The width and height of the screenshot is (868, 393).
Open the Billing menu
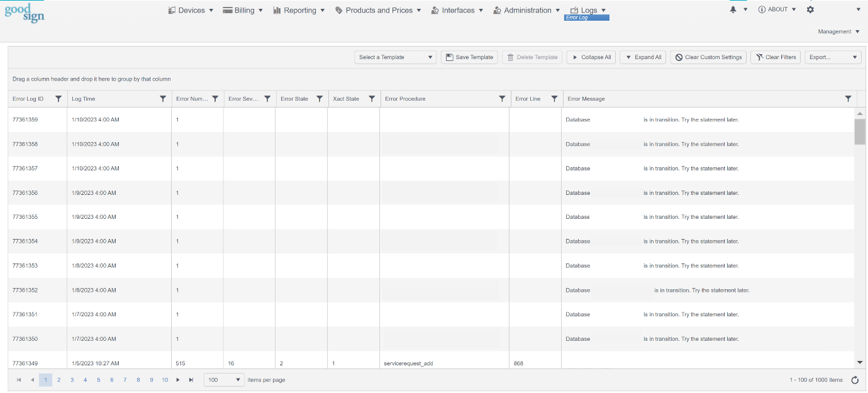(243, 10)
